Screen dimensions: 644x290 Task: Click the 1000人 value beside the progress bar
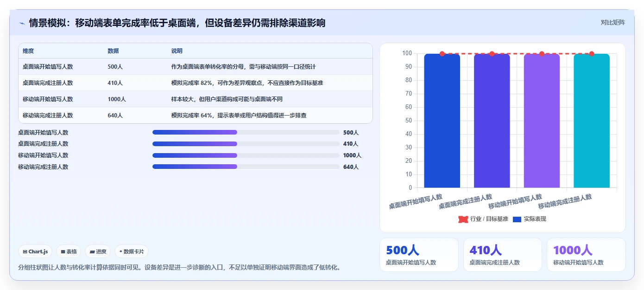352,155
